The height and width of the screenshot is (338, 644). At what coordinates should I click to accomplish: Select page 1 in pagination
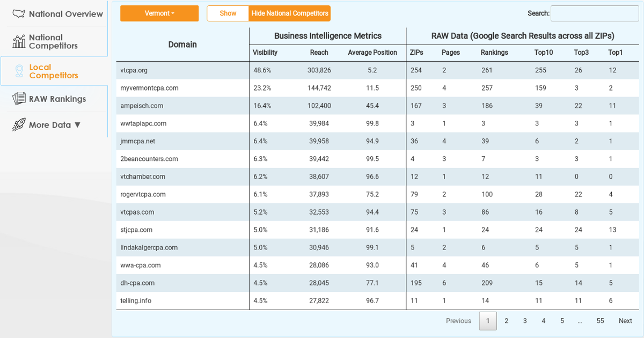(488, 321)
